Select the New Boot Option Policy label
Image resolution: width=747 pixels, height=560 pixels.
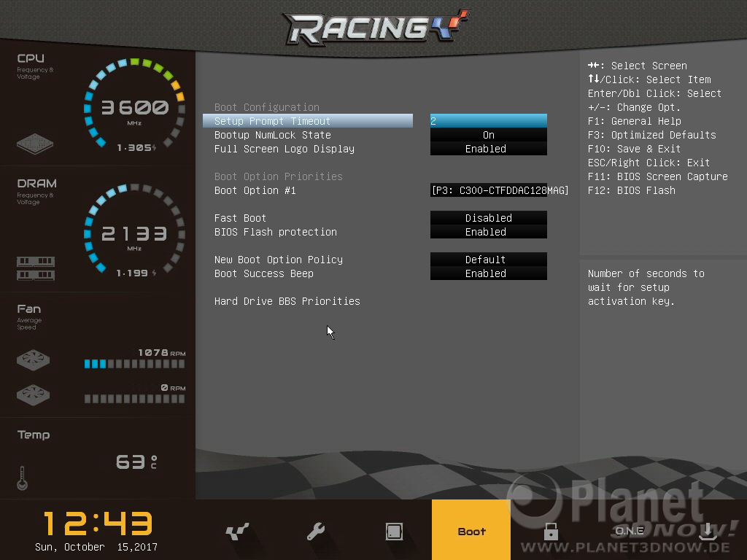tap(279, 260)
